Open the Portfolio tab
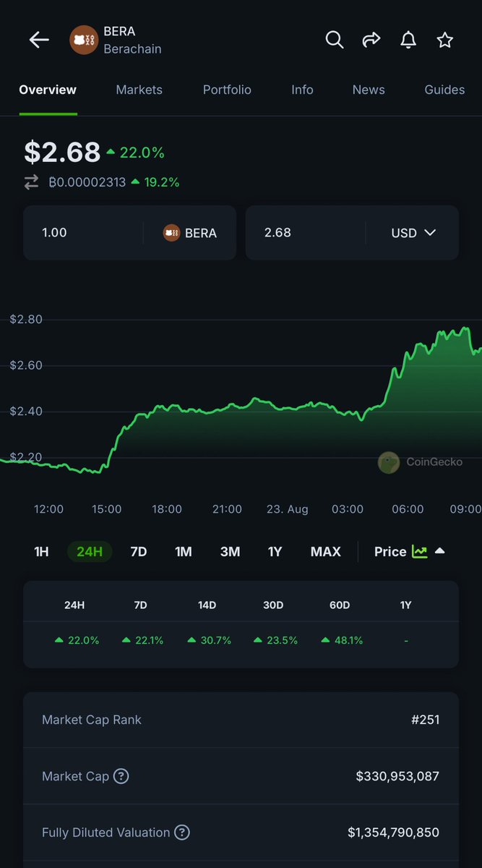Screen dimensions: 482x868 click(227, 90)
